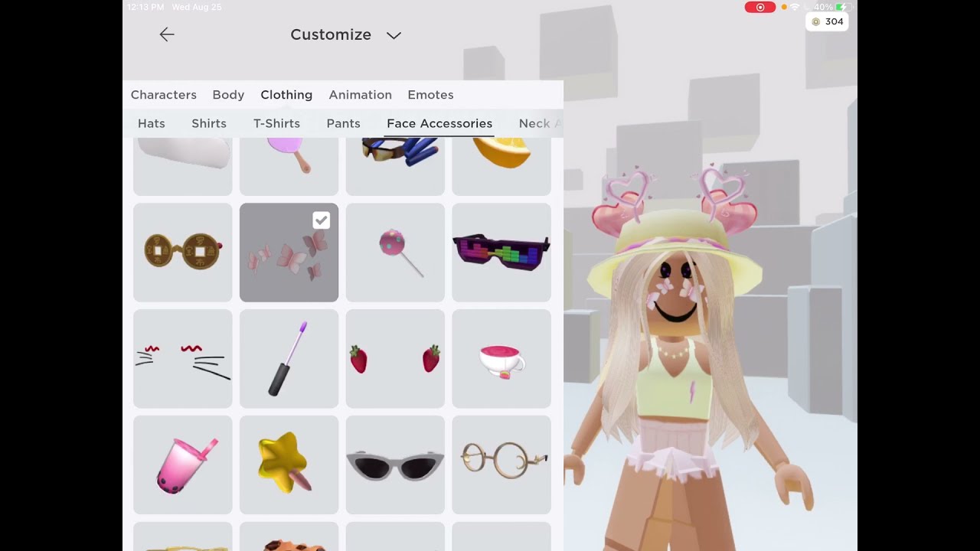Equip the pink lollipop accessory
Screen dimensions: 980x551
395,253
